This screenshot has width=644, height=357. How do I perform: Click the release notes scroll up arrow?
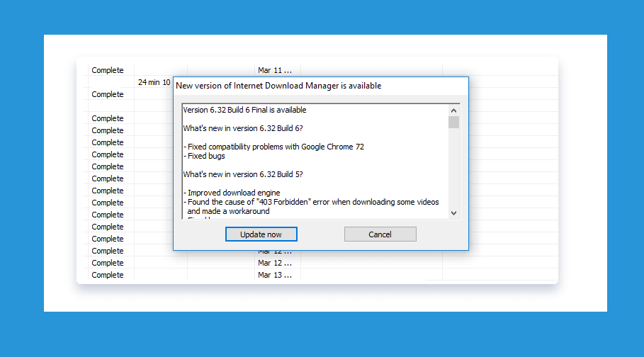coord(453,110)
